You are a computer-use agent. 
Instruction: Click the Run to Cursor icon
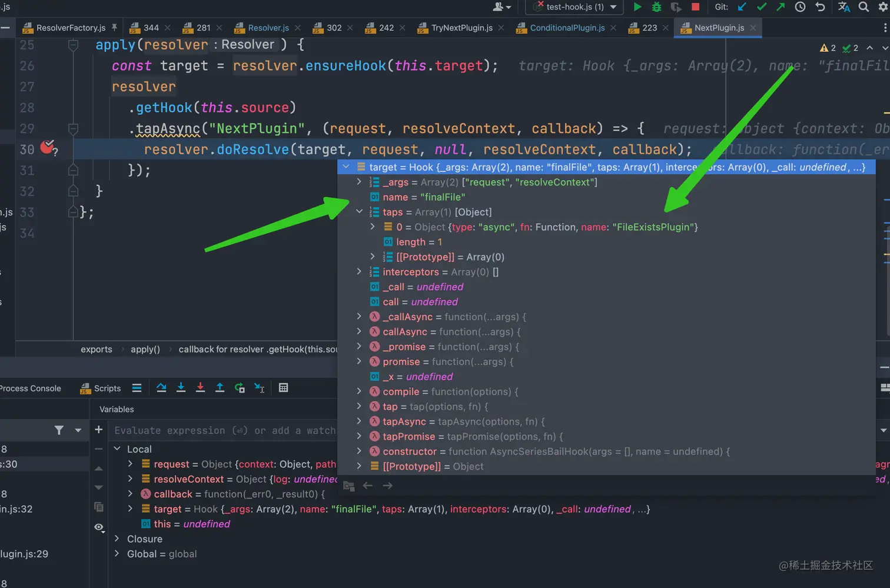pos(259,388)
